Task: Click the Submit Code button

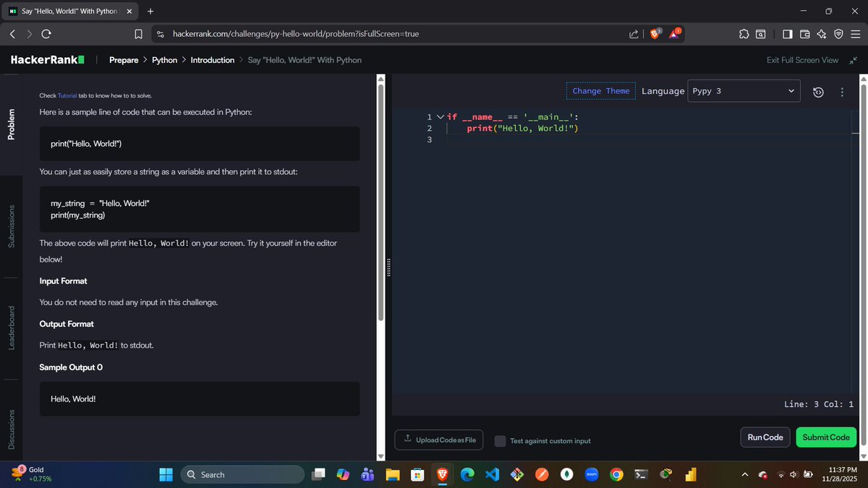Action: (825, 437)
